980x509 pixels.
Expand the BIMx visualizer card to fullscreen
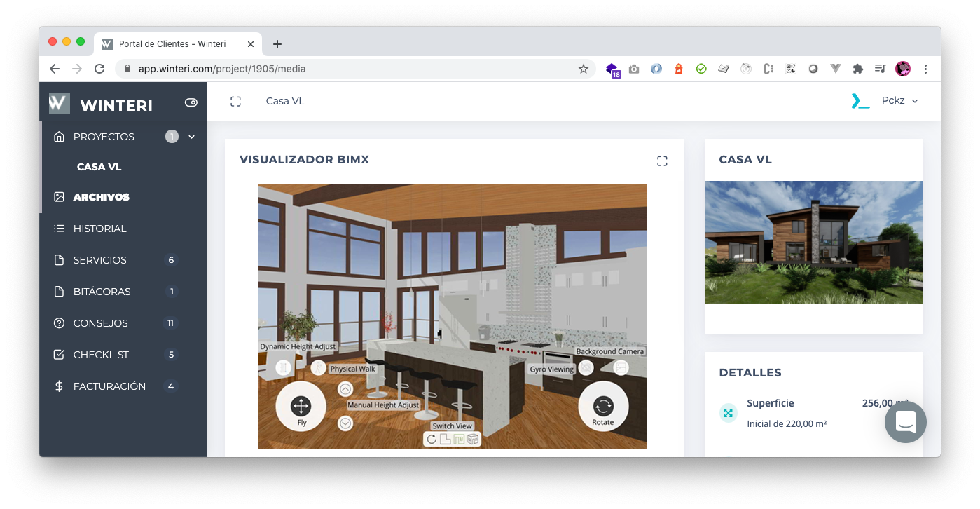tap(662, 161)
